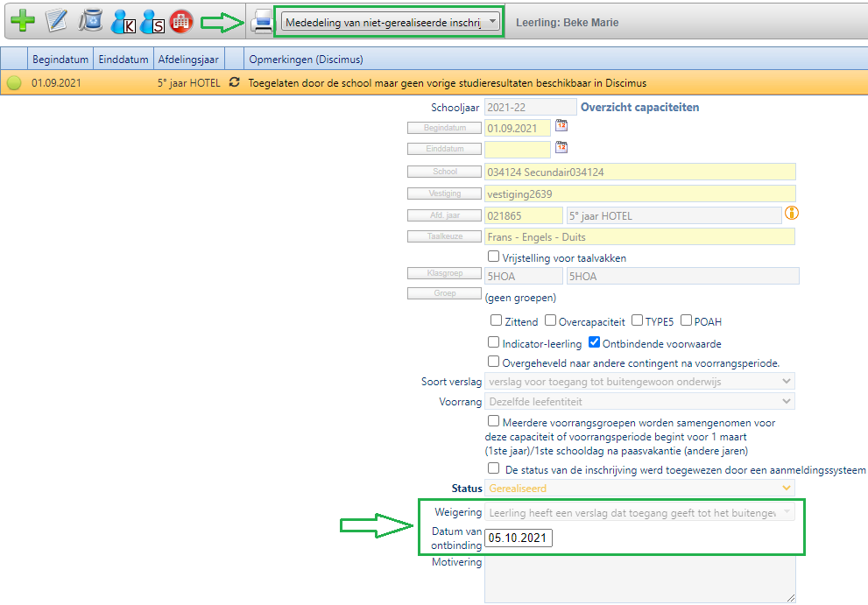Click the Vestiging label button
This screenshot has height=605, width=868.
[x=445, y=193]
